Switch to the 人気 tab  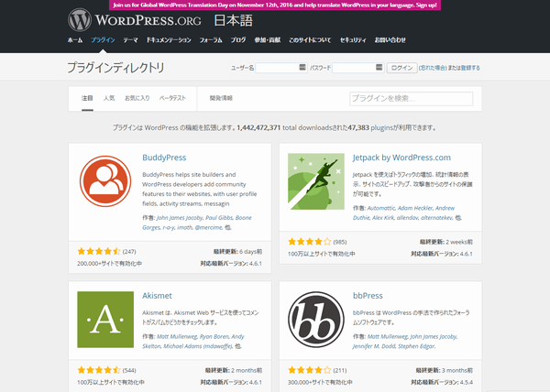tap(109, 98)
